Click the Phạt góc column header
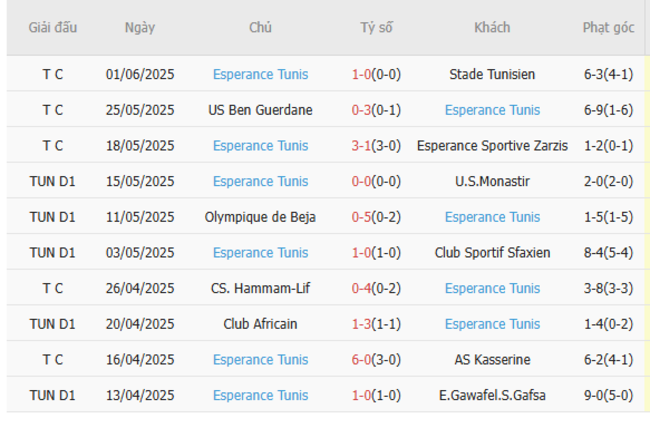The height and width of the screenshot is (428, 650). coord(608,28)
